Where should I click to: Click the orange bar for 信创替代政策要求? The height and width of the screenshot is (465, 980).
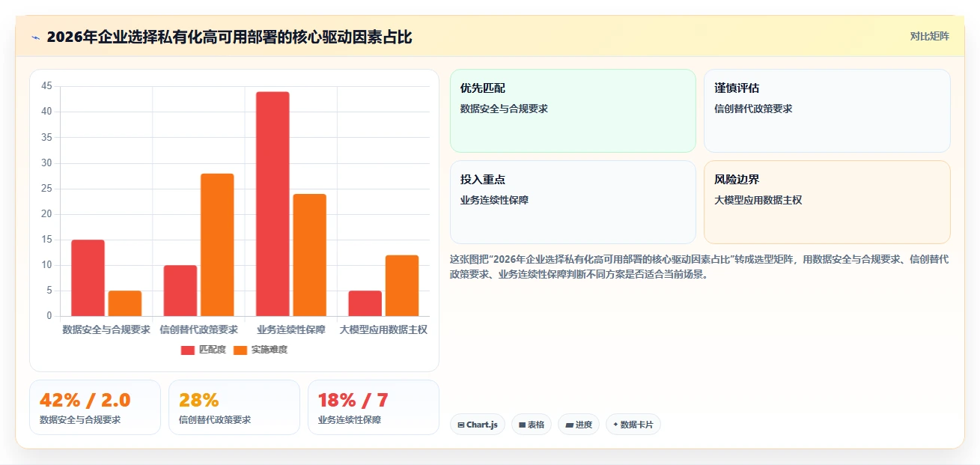[217, 245]
